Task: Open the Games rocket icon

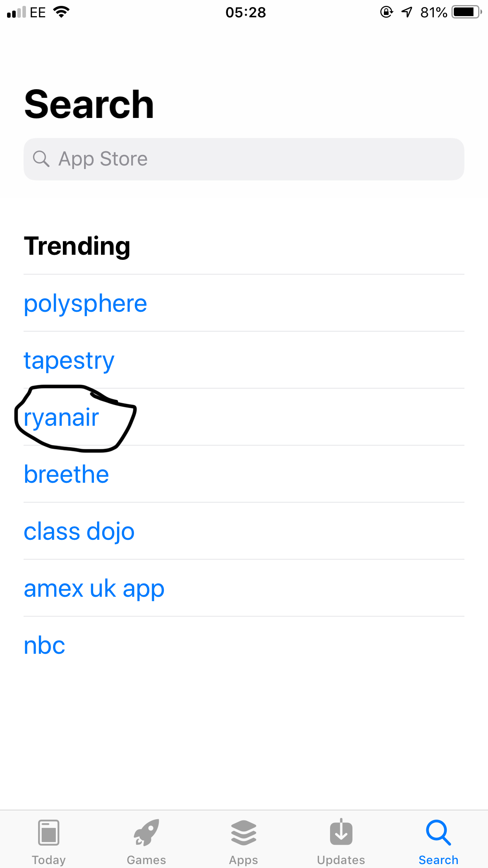Action: point(146,833)
